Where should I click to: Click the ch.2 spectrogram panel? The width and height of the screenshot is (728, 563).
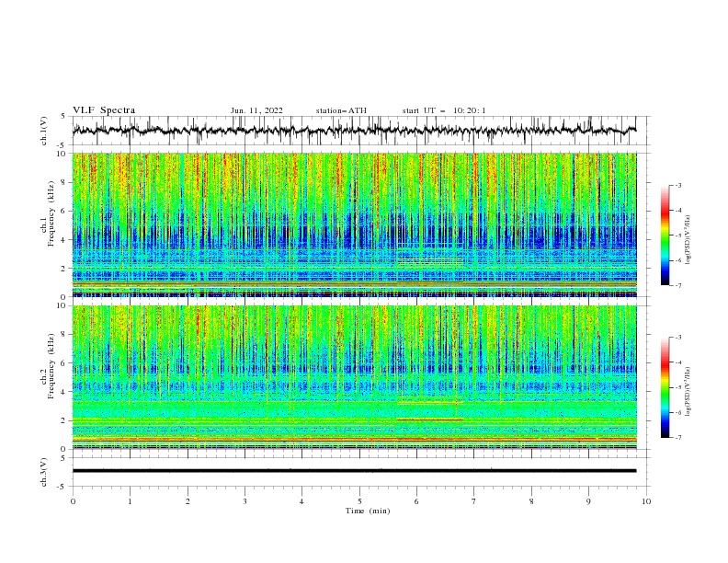355,377
